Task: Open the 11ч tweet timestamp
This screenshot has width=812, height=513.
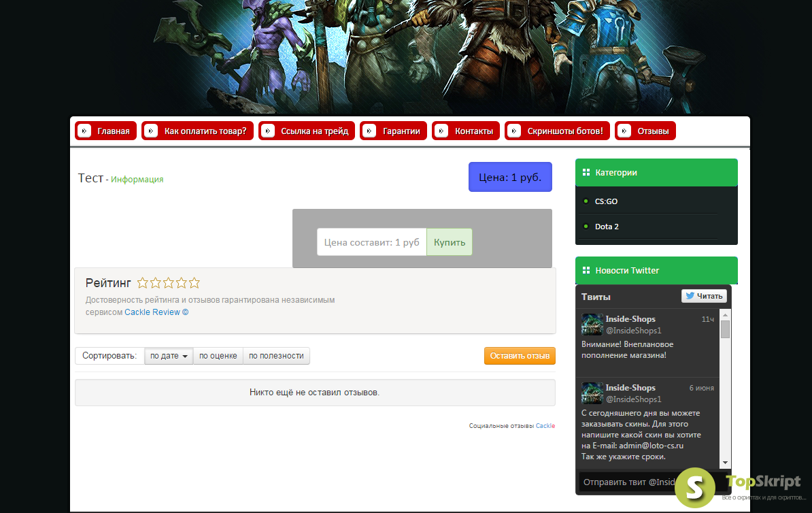Action: [708, 319]
